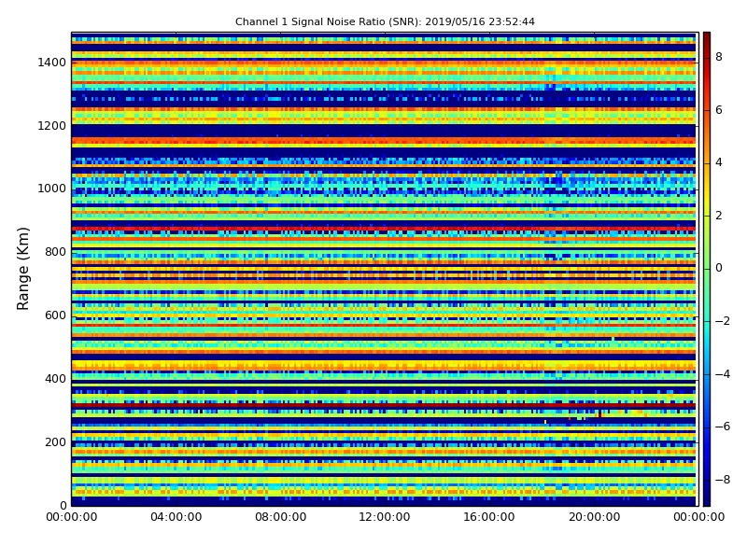Click the 800 range tick label
Image resolution: width=747 pixels, height=560 pixels.
point(55,252)
